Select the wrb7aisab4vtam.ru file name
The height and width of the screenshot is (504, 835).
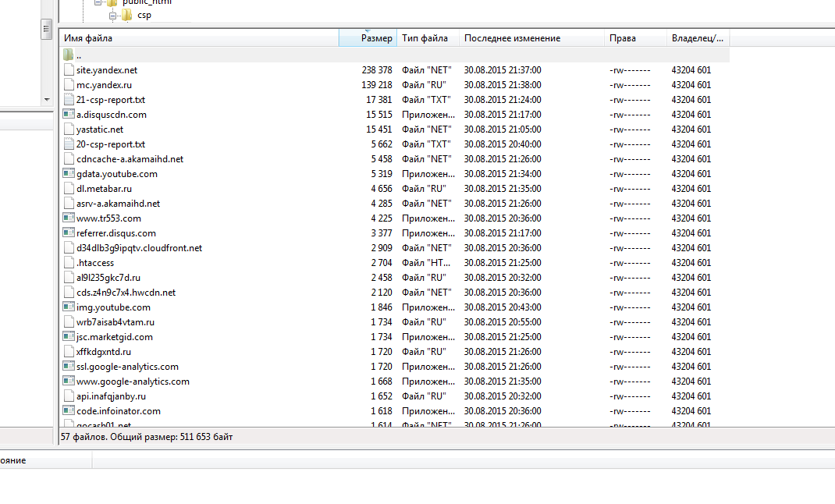point(115,322)
